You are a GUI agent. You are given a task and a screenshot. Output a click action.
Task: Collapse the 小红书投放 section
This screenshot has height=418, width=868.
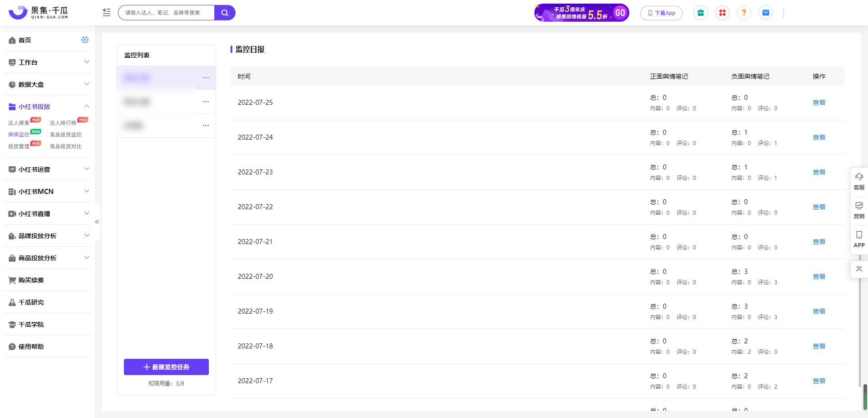pyautogui.click(x=47, y=106)
